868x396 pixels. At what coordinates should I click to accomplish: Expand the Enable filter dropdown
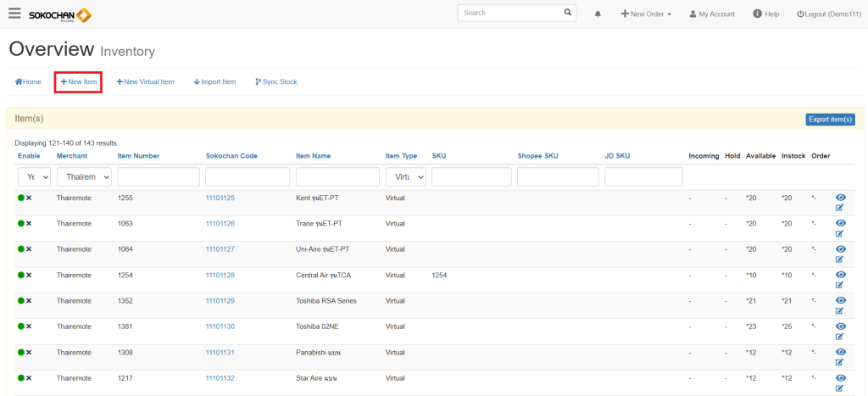(34, 177)
